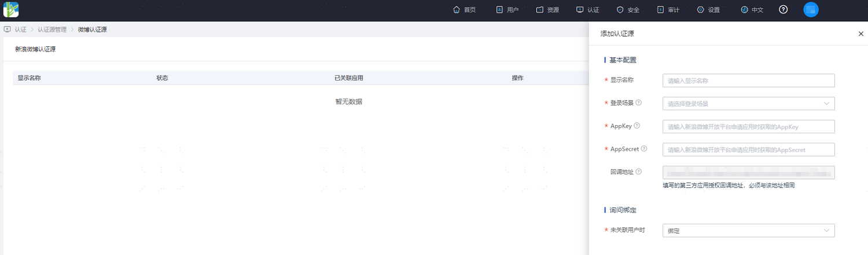The image size is (868, 255).
Task: Open the 安全 menu item
Action: pyautogui.click(x=633, y=10)
